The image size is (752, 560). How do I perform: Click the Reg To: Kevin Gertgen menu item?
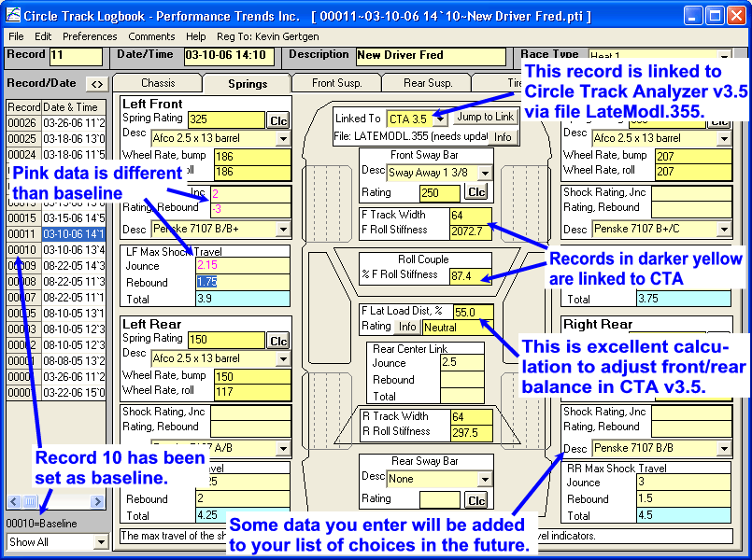(x=267, y=36)
